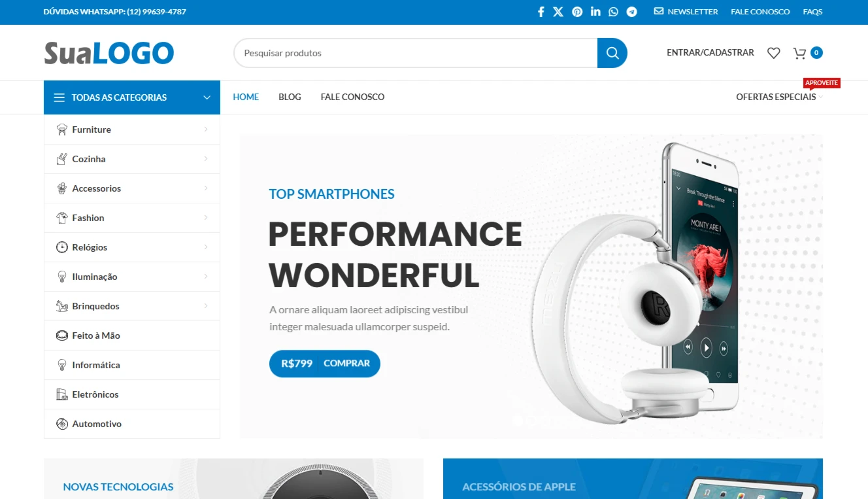This screenshot has height=499, width=868.
Task: Open the Entrar/Cadastrar link
Action: click(x=710, y=52)
